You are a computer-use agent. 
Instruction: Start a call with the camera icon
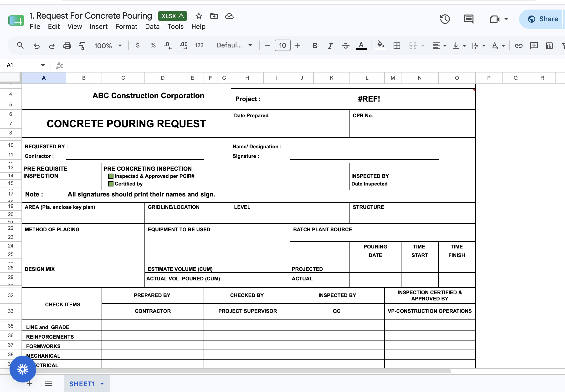[x=494, y=19]
